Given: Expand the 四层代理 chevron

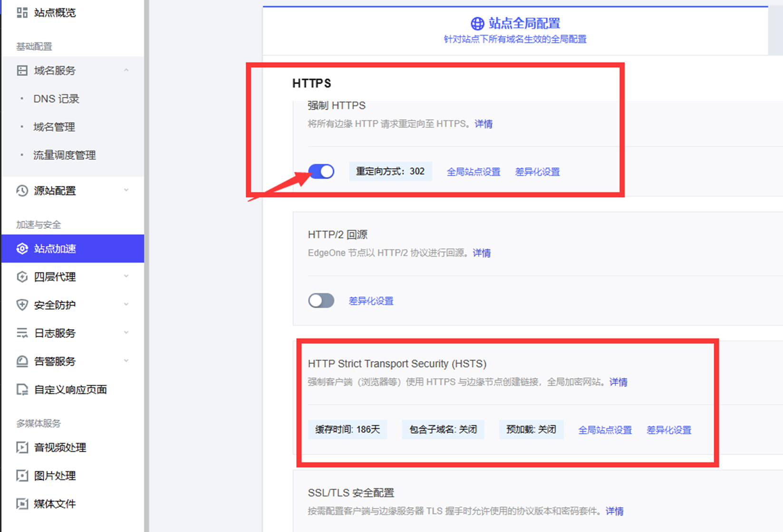Looking at the screenshot, I should 126,276.
